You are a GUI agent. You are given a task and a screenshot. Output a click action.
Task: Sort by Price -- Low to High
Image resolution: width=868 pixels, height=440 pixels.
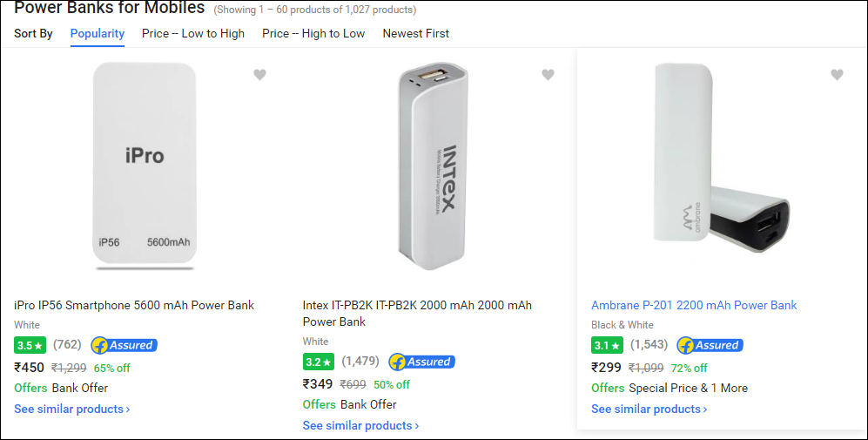click(193, 33)
